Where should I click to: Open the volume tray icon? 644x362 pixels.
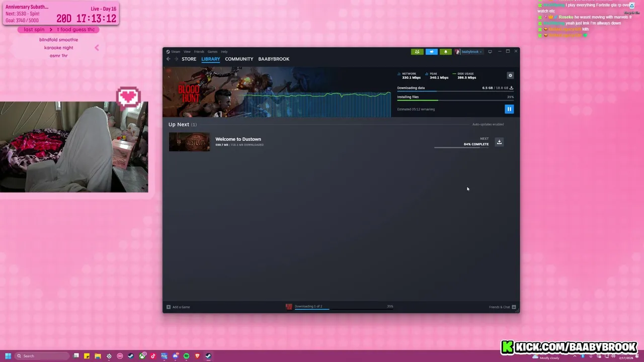point(612,356)
